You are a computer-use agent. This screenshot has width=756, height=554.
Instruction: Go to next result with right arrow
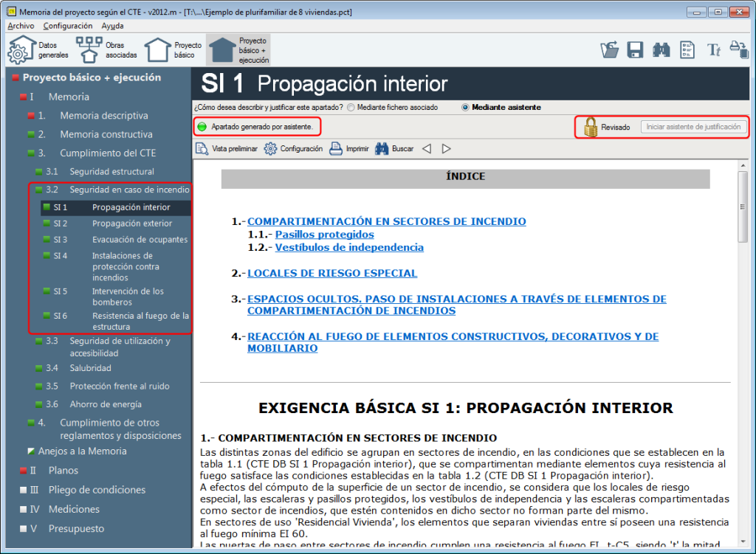(447, 149)
